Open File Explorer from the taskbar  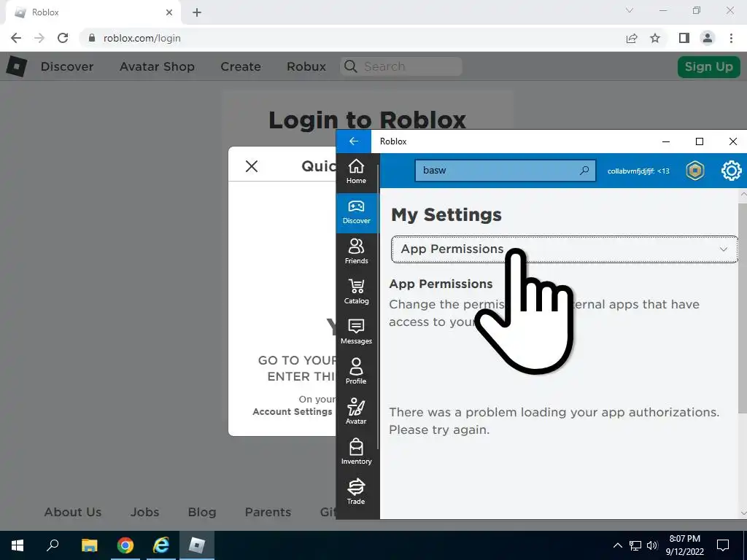tap(89, 545)
